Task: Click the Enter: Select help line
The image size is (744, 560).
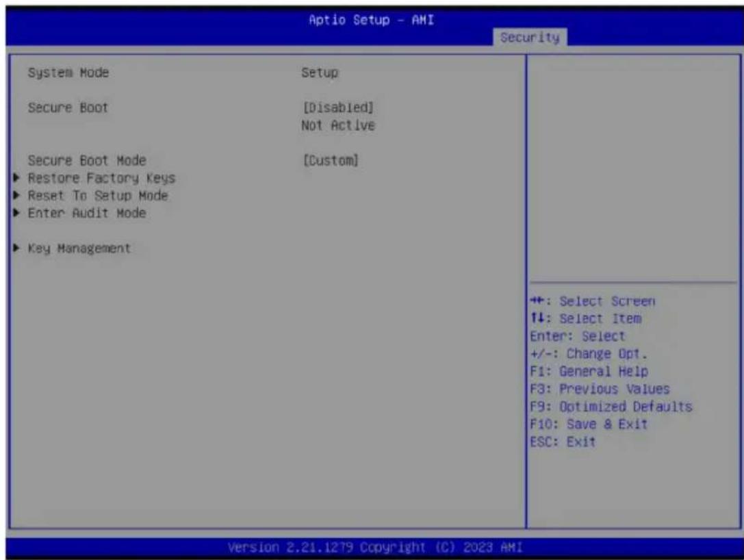Action: click(x=578, y=336)
